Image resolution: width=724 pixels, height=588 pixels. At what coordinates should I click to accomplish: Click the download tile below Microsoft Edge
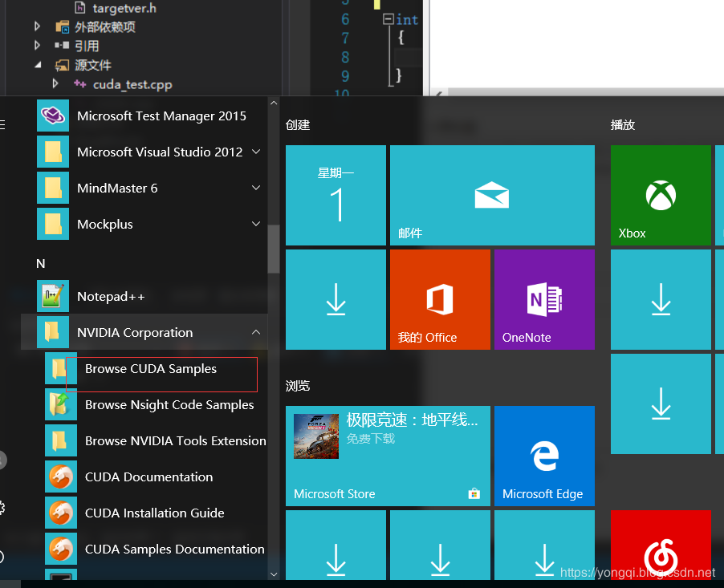(544, 545)
